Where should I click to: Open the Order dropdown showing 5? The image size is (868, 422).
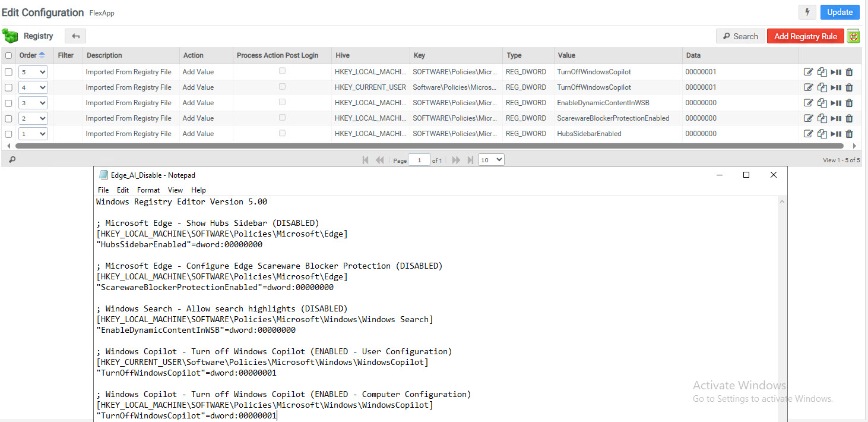33,72
